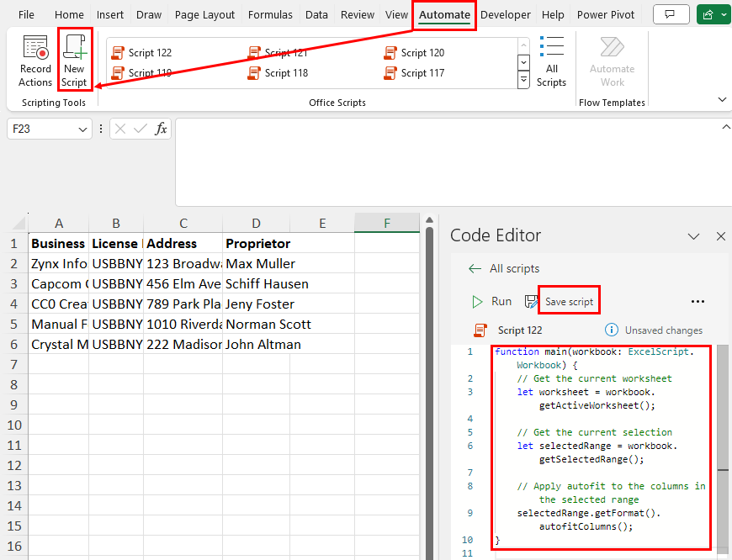Click the green Share button

coord(708,14)
